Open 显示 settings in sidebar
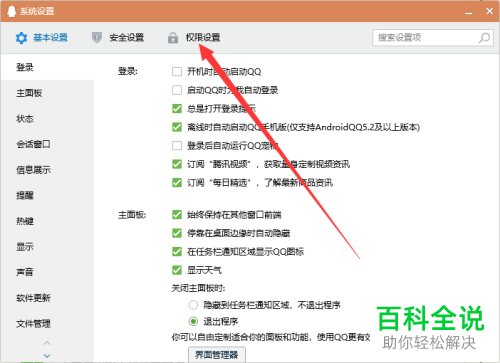Image resolution: width=500 pixels, height=363 pixels. click(x=47, y=247)
